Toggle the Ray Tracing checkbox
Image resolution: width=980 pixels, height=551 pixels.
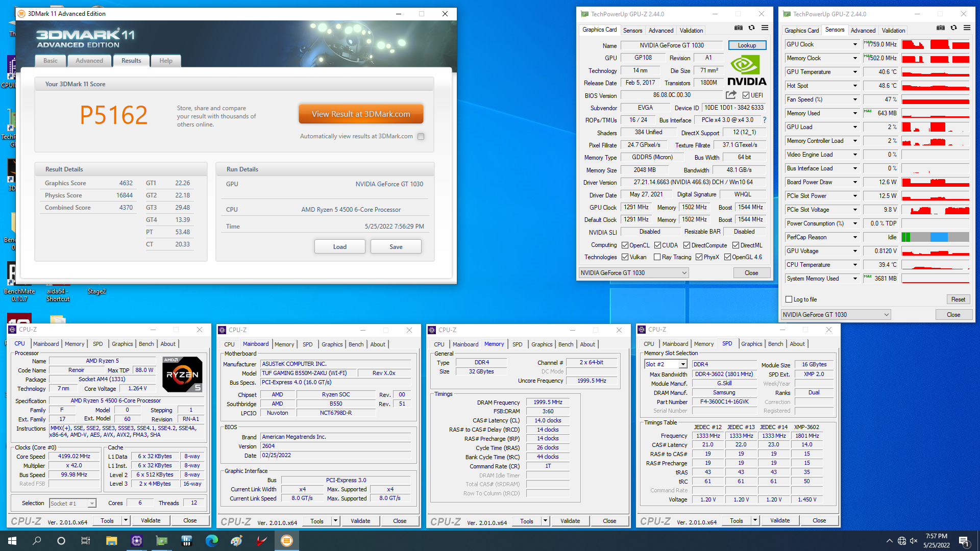pyautogui.click(x=657, y=257)
